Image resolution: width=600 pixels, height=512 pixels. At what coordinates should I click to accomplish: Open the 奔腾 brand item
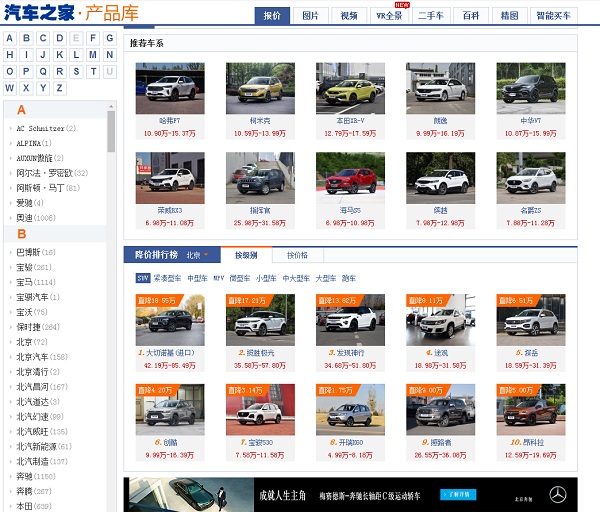click(x=34, y=491)
